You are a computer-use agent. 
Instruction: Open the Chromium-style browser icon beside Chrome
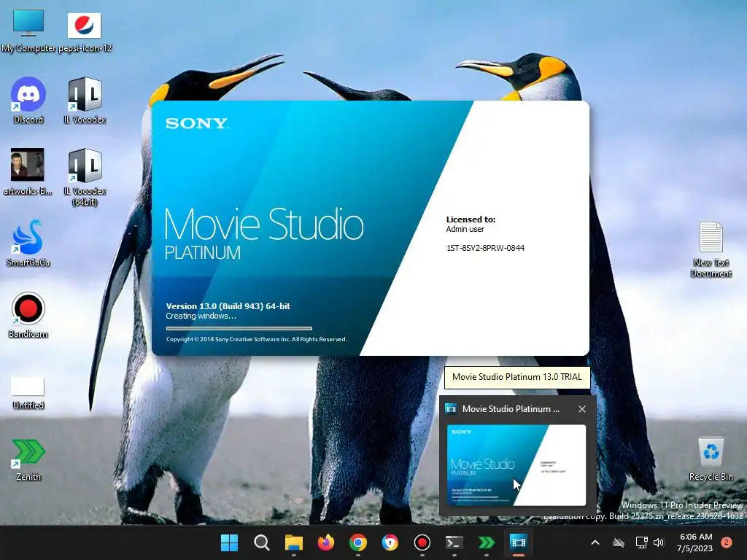click(x=390, y=542)
